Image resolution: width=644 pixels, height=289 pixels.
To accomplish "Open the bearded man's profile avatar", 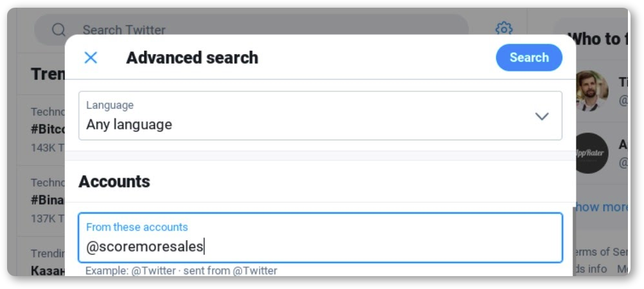I will coord(592,91).
